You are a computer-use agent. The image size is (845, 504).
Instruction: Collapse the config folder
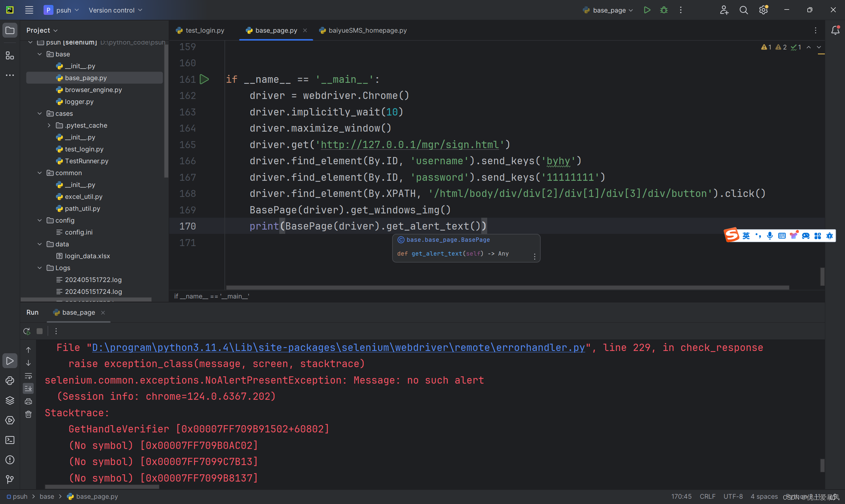pyautogui.click(x=40, y=220)
